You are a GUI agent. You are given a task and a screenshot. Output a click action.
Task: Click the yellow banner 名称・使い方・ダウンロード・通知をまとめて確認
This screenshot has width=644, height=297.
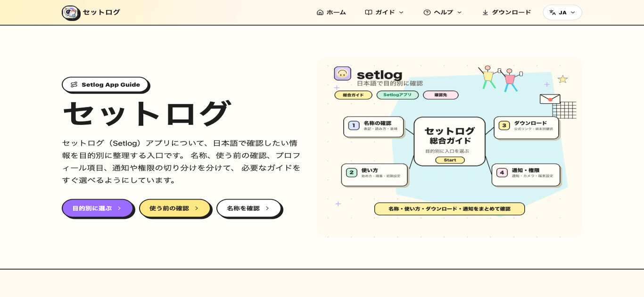(x=449, y=209)
